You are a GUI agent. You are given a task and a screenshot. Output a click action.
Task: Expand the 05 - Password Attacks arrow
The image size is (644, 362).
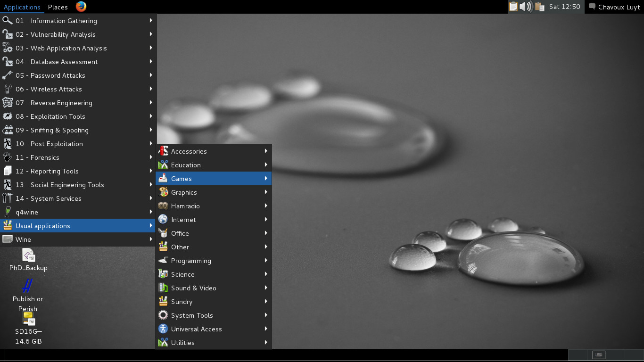tap(151, 75)
